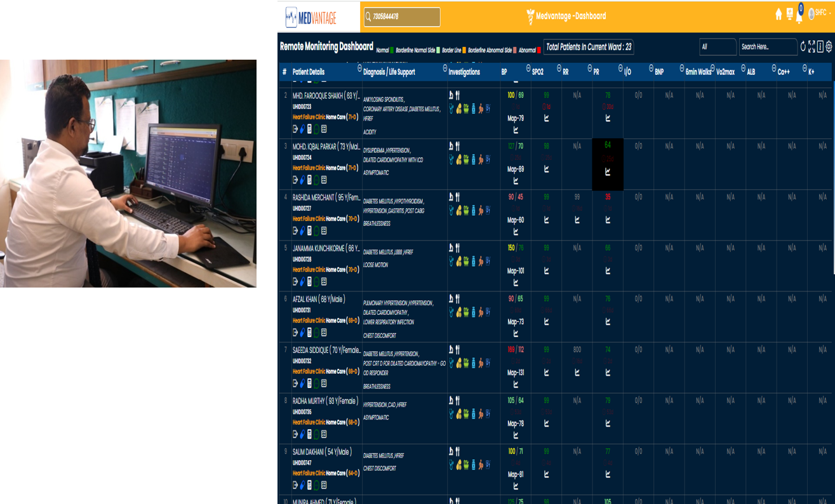Viewport: 835px width, 504px height.
Task: Open stethoscope icon in RASHIDA MERCHANT's Investigations
Action: (x=451, y=210)
